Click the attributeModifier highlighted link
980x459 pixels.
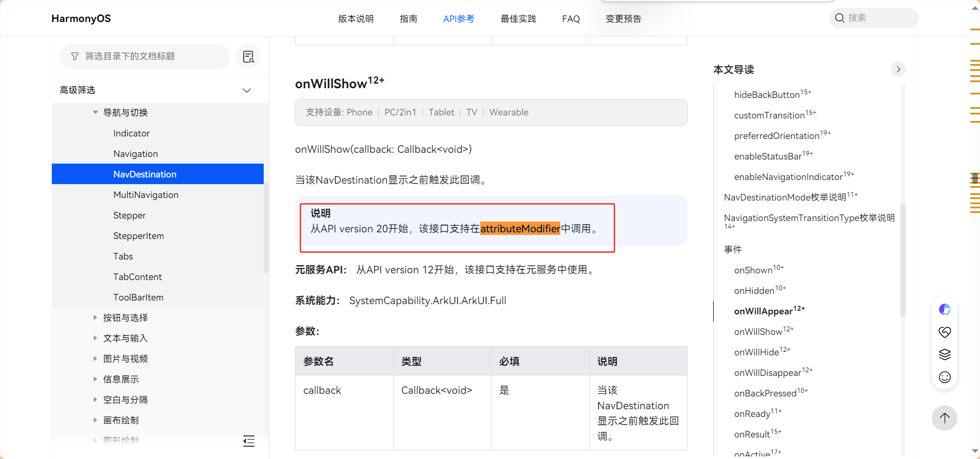pos(520,229)
